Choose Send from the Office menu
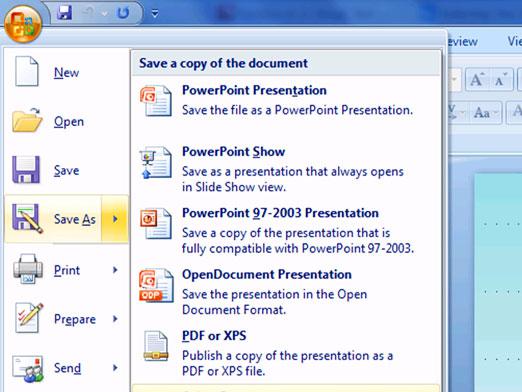522x392 pixels. (x=67, y=368)
